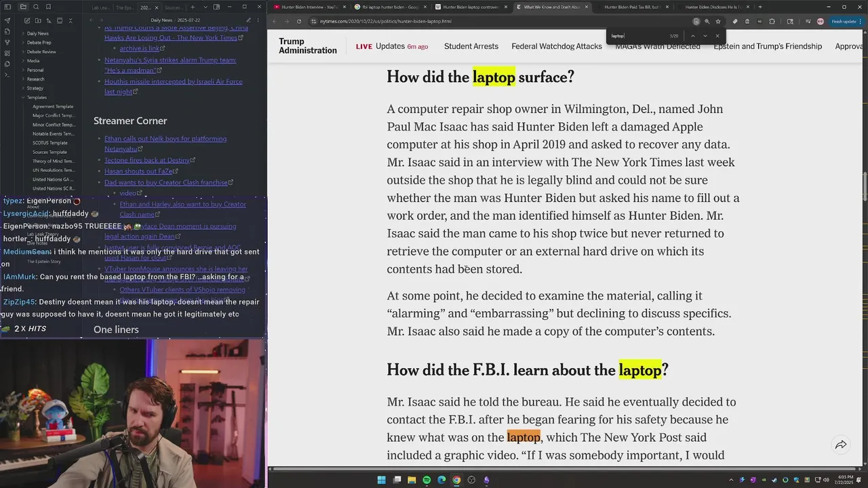The height and width of the screenshot is (488, 868).
Task: Toggle edit mode pencil icon in Obsidian
Action: (248, 20)
